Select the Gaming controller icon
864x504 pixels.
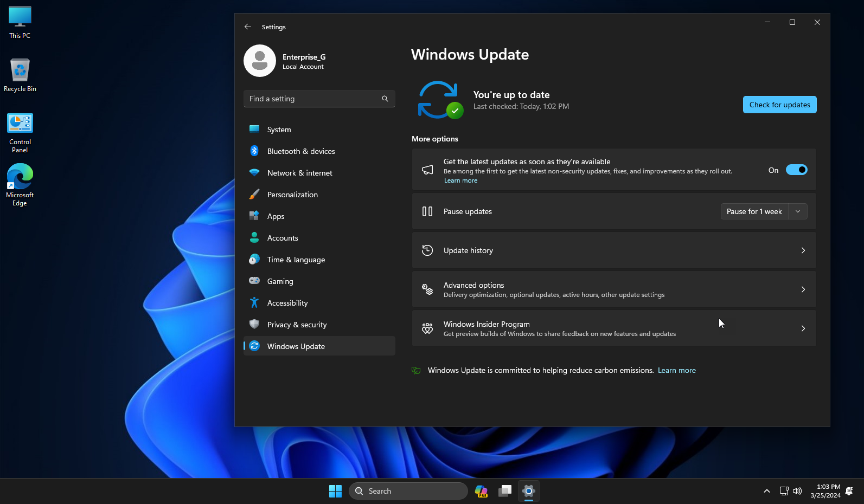pyautogui.click(x=254, y=281)
